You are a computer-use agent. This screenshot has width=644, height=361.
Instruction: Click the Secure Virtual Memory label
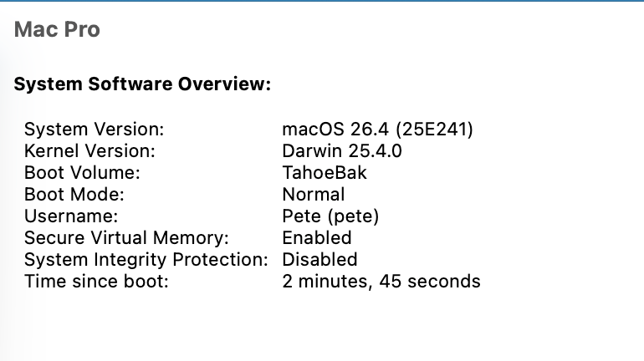click(x=126, y=238)
